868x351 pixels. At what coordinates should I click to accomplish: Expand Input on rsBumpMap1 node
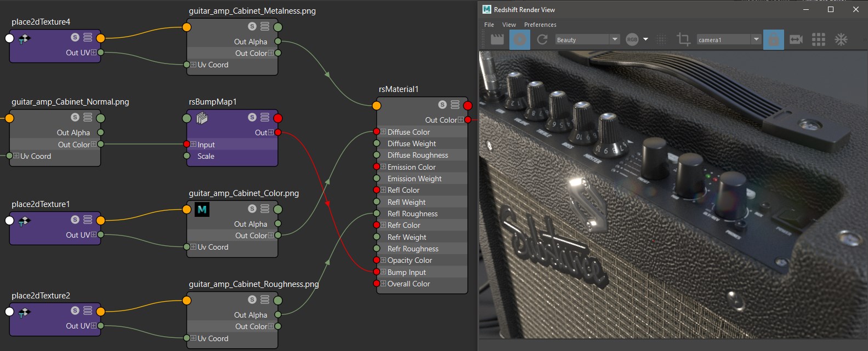coord(194,145)
